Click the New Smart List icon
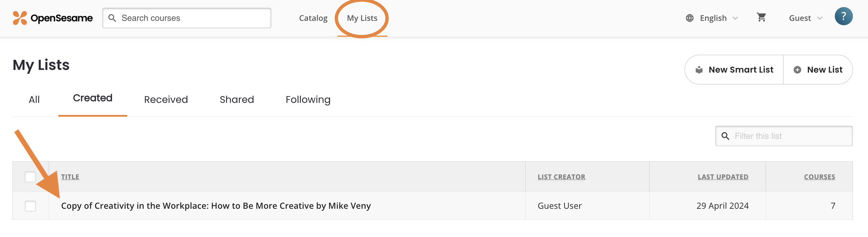 (x=699, y=69)
